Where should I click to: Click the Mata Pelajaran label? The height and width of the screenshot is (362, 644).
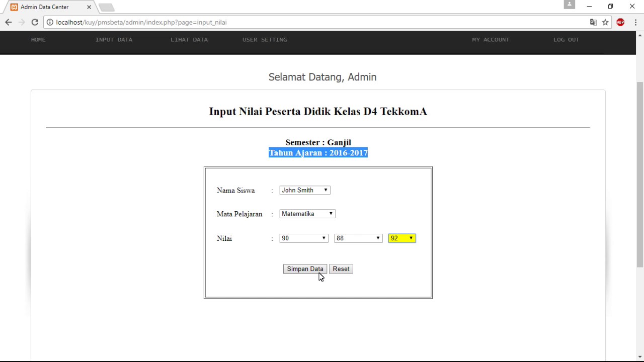239,214
